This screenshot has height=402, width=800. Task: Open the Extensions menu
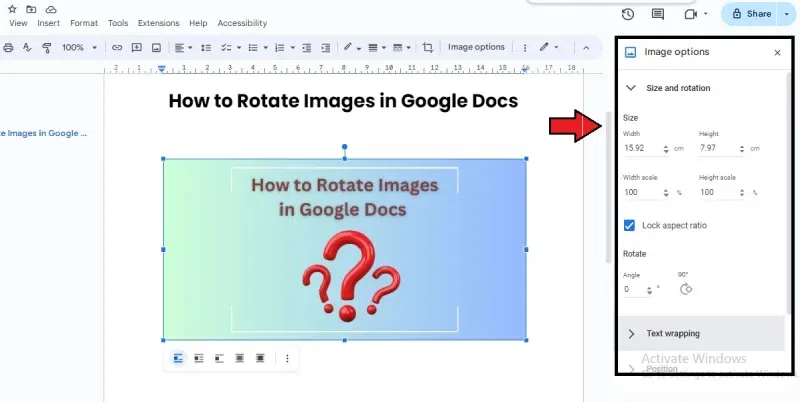pos(158,23)
